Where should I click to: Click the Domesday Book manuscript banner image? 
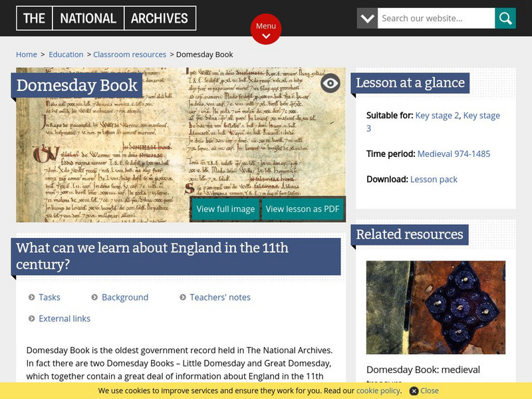pyautogui.click(x=181, y=145)
